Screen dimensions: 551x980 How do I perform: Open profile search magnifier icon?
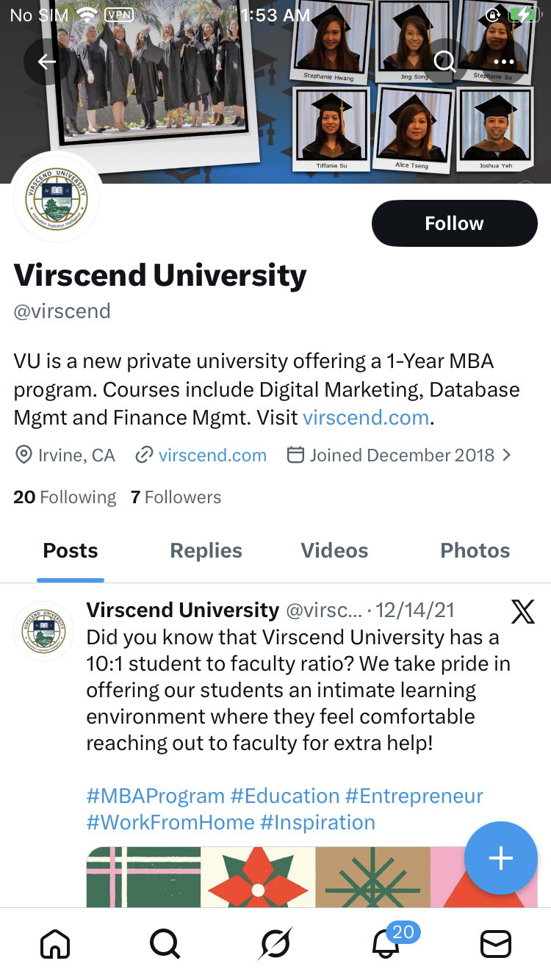[x=445, y=62]
